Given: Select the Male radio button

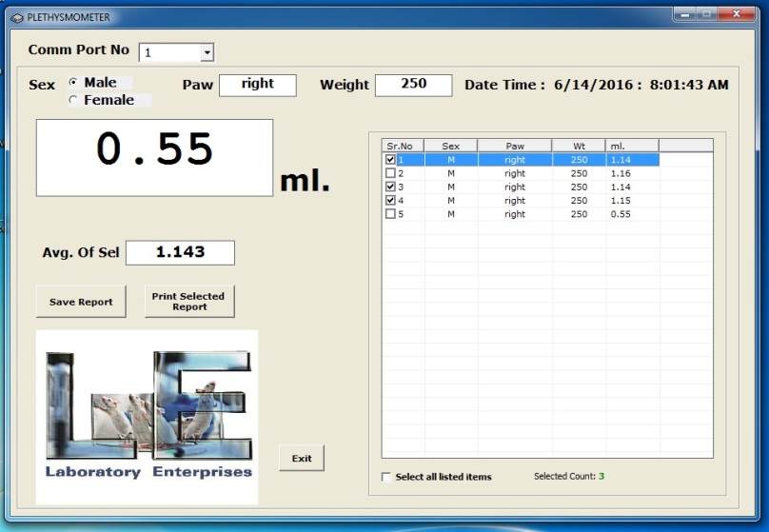Looking at the screenshot, I should tap(73, 83).
